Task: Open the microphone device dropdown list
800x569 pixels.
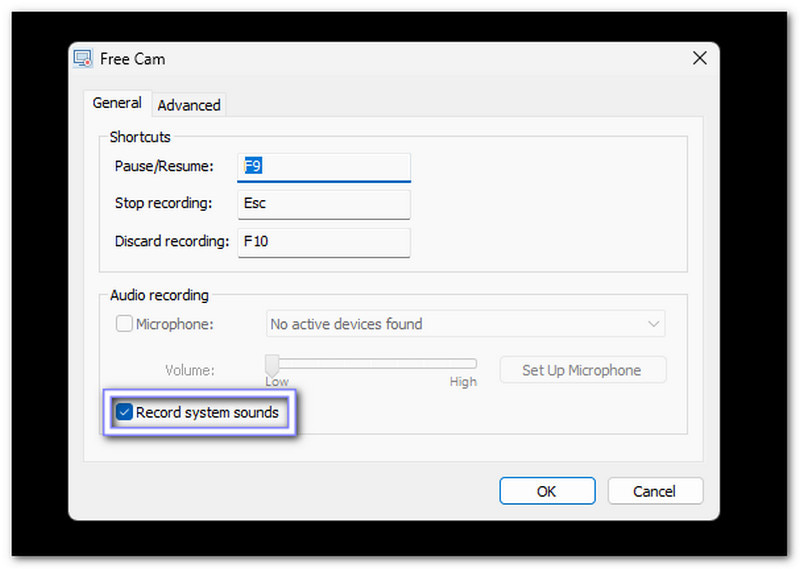Action: (x=465, y=324)
